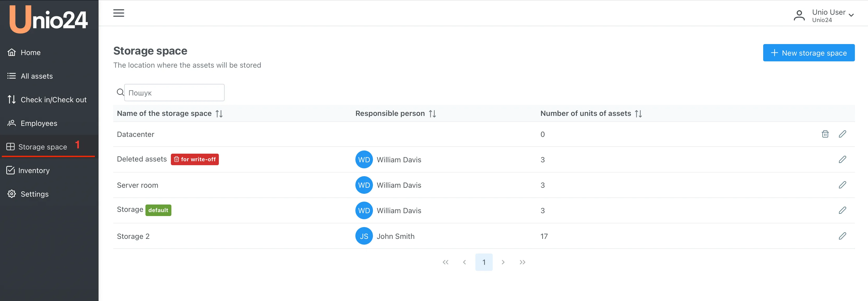Expand the Unio User account dropdown
The height and width of the screenshot is (301, 868).
click(851, 15)
